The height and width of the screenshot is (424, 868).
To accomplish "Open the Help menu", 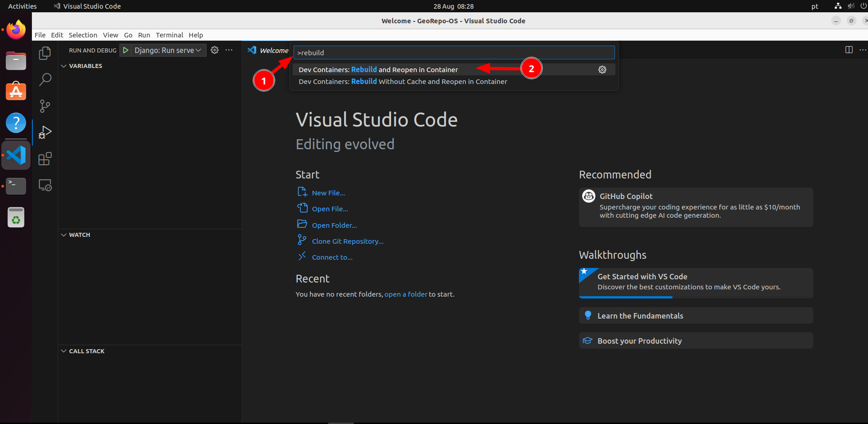I will point(196,35).
